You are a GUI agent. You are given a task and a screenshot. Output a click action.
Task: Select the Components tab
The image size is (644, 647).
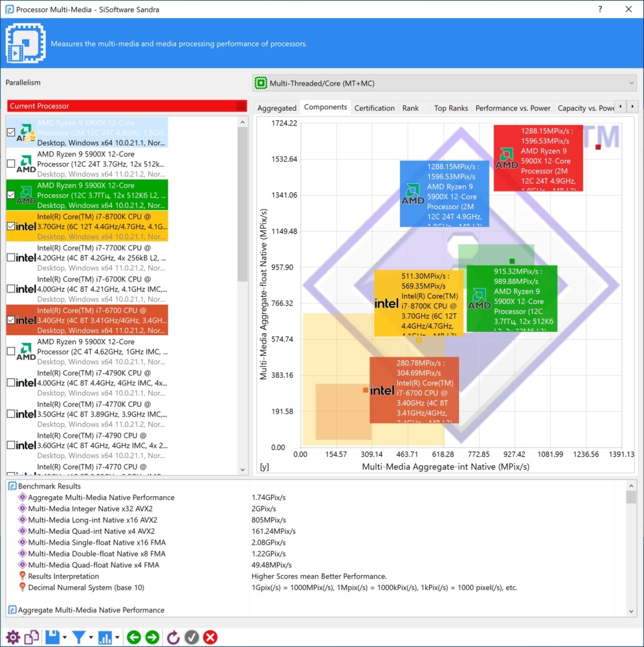pyautogui.click(x=326, y=107)
